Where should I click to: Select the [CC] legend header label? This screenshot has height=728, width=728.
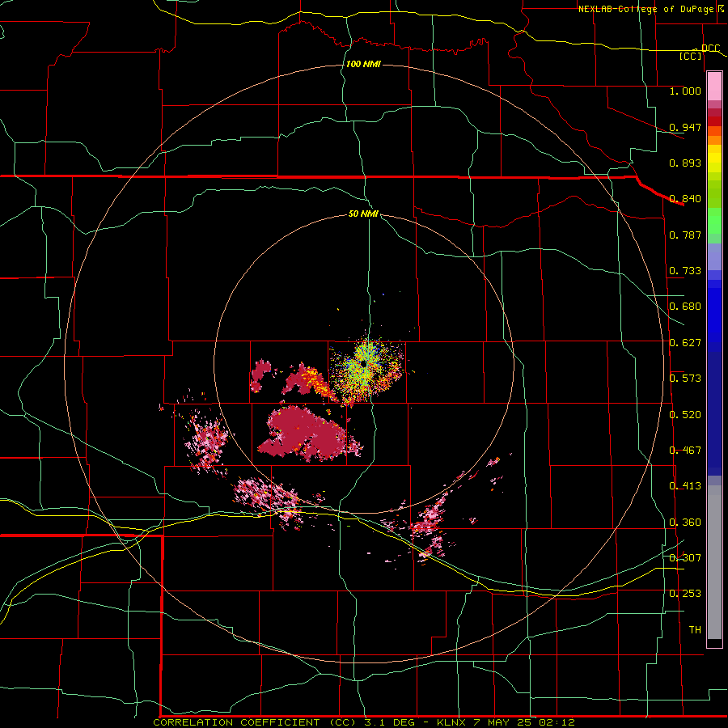[x=691, y=56]
